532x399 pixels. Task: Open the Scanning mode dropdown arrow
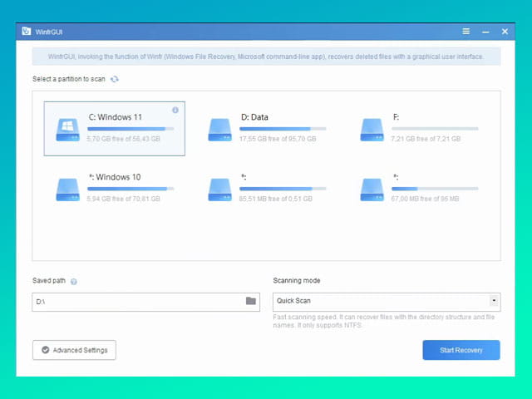click(x=494, y=301)
